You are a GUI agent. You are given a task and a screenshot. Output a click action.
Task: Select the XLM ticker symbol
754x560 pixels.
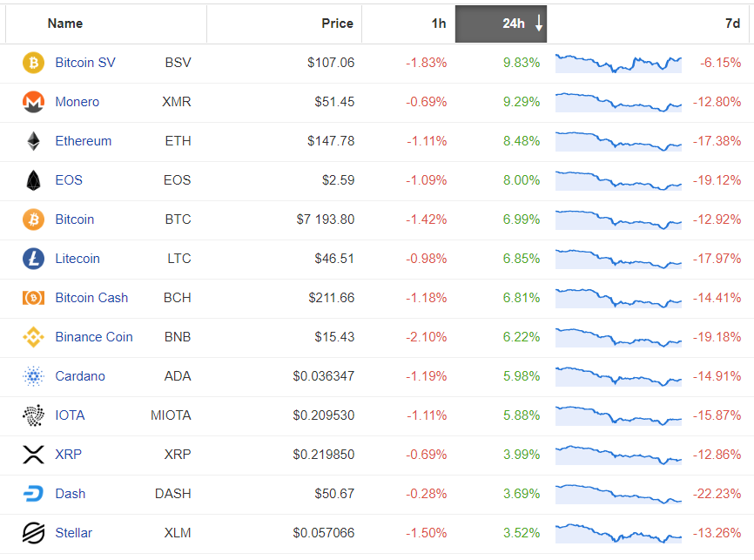coord(178,533)
